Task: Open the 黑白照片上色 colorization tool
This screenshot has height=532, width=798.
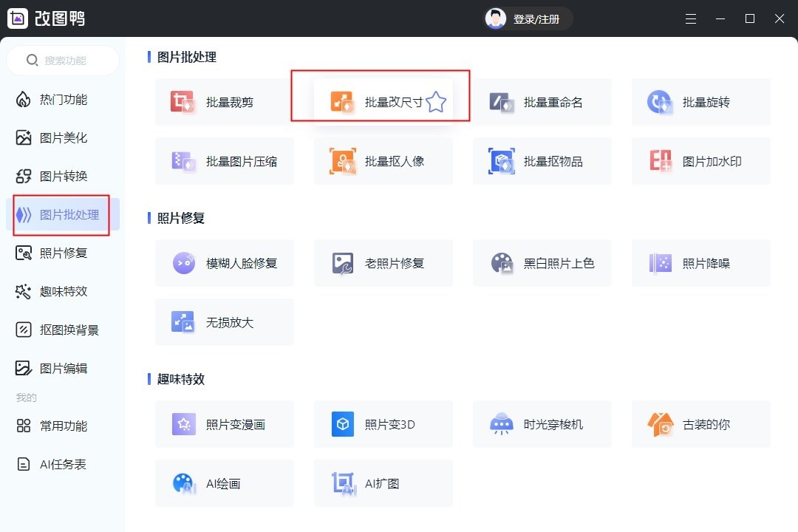Action: 542,262
